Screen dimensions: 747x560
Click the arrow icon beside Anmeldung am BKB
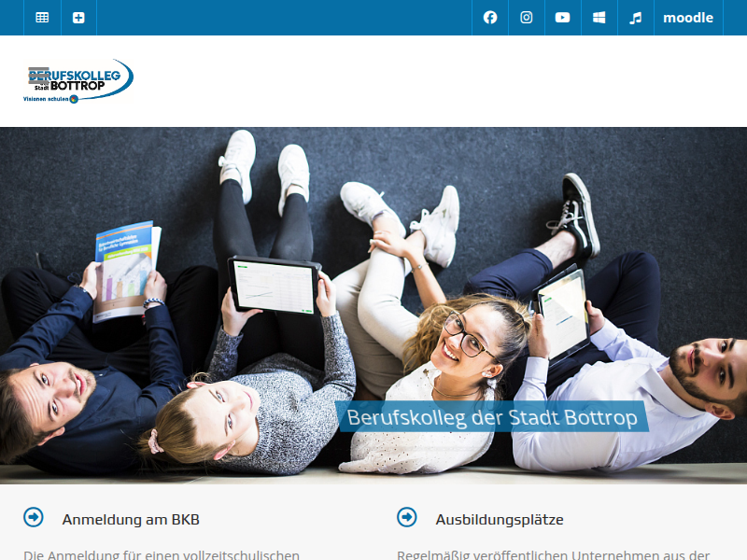pyautogui.click(x=34, y=517)
